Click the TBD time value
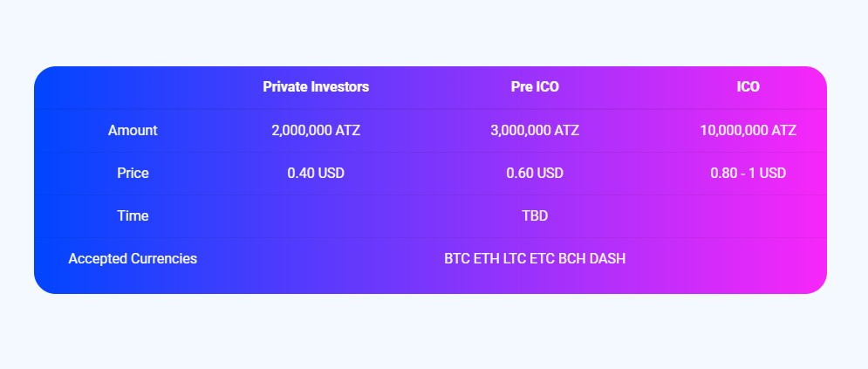 pos(535,215)
